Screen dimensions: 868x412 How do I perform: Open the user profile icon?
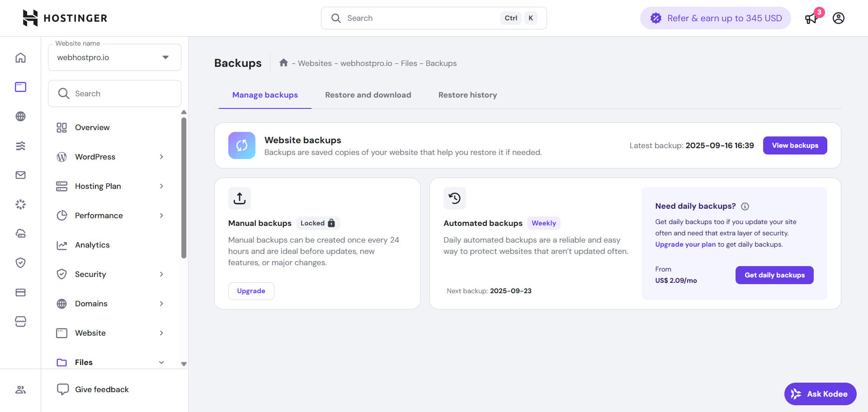(x=839, y=18)
